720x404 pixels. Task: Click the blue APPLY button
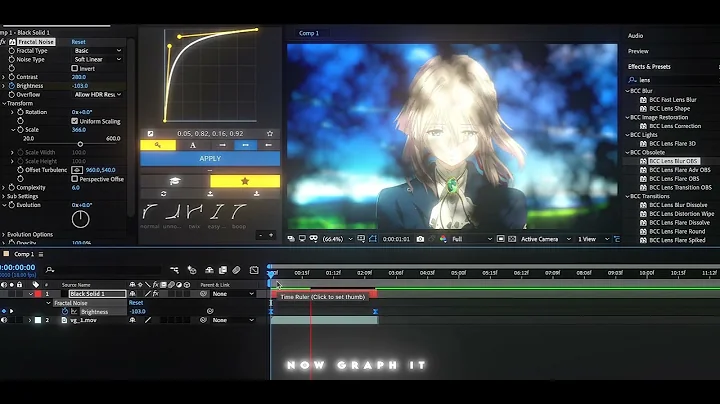pyautogui.click(x=210, y=158)
